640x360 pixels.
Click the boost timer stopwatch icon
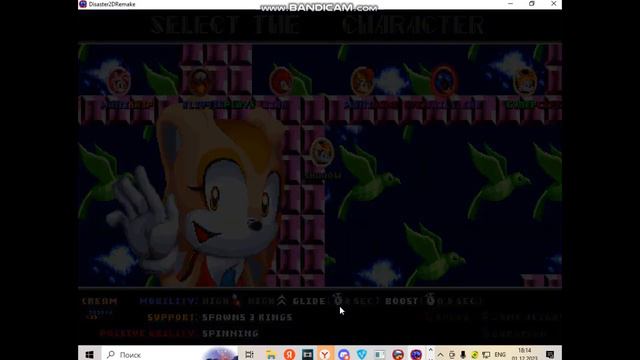point(430,300)
